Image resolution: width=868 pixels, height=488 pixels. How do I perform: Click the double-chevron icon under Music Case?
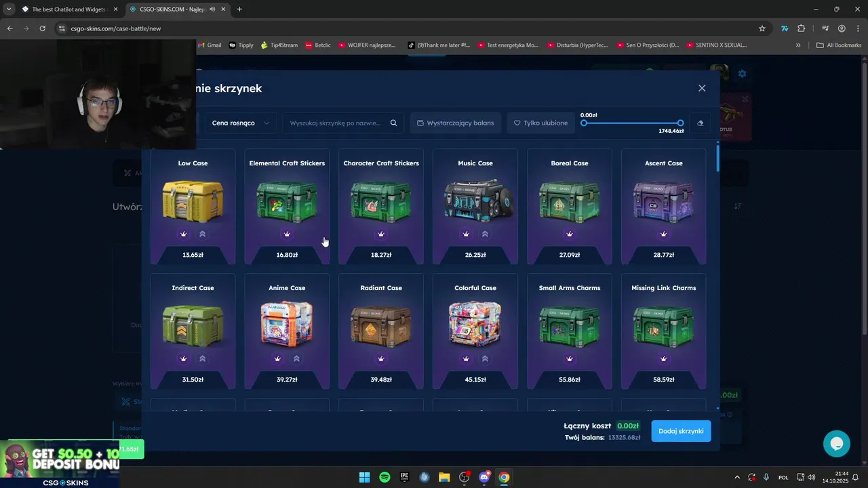pos(485,234)
